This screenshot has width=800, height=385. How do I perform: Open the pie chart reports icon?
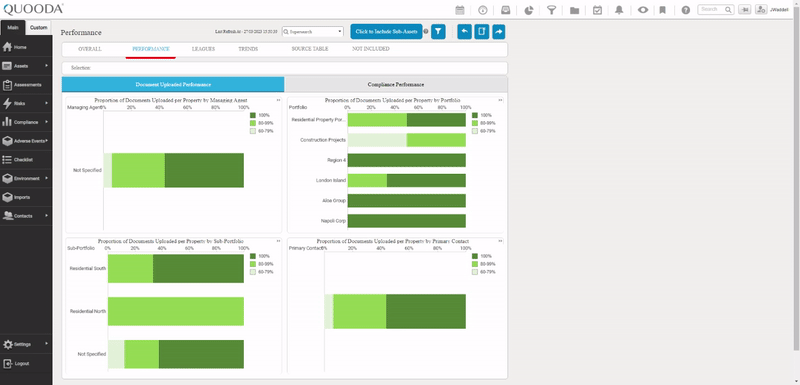click(529, 10)
